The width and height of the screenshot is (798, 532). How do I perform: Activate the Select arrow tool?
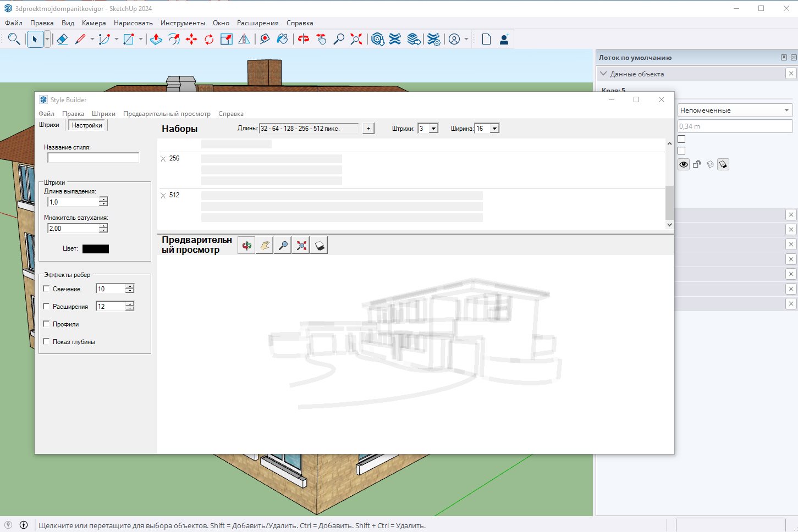(35, 39)
